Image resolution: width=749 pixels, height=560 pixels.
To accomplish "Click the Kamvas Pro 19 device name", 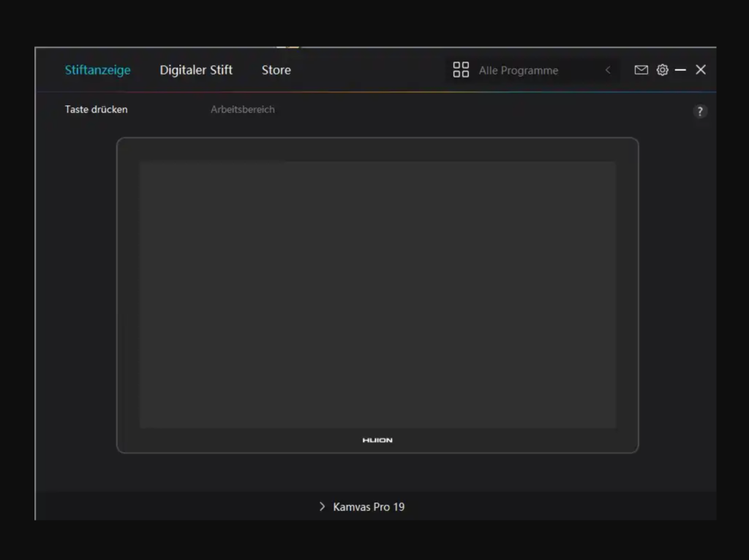I will (369, 506).
